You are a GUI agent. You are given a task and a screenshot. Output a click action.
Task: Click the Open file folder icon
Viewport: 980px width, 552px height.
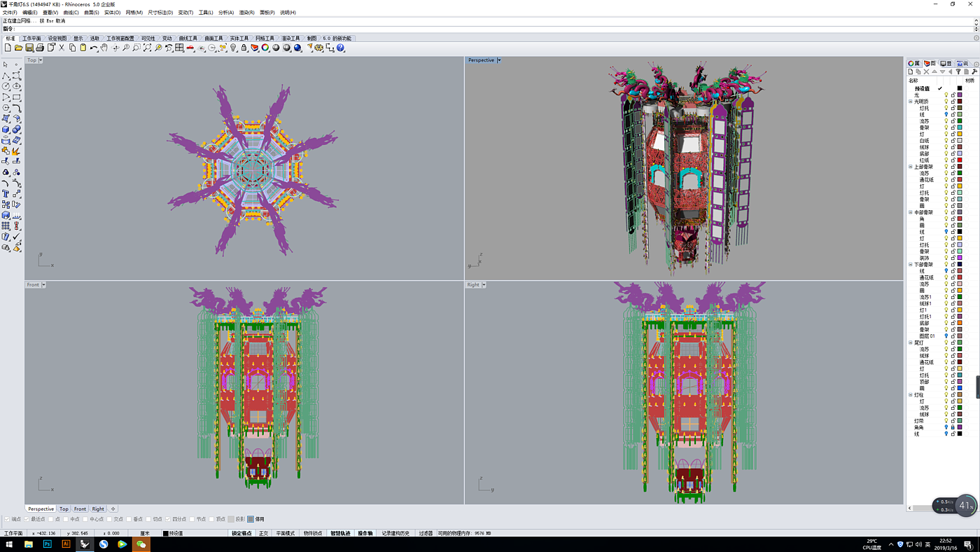[x=19, y=48]
